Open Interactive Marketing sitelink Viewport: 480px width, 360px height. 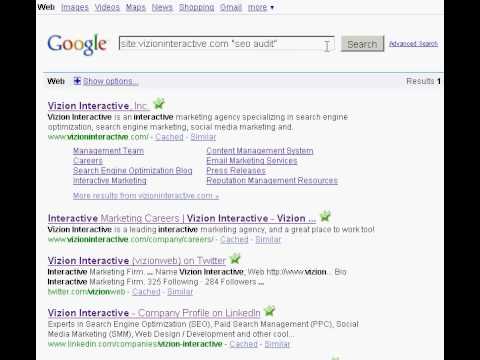click(x=110, y=180)
